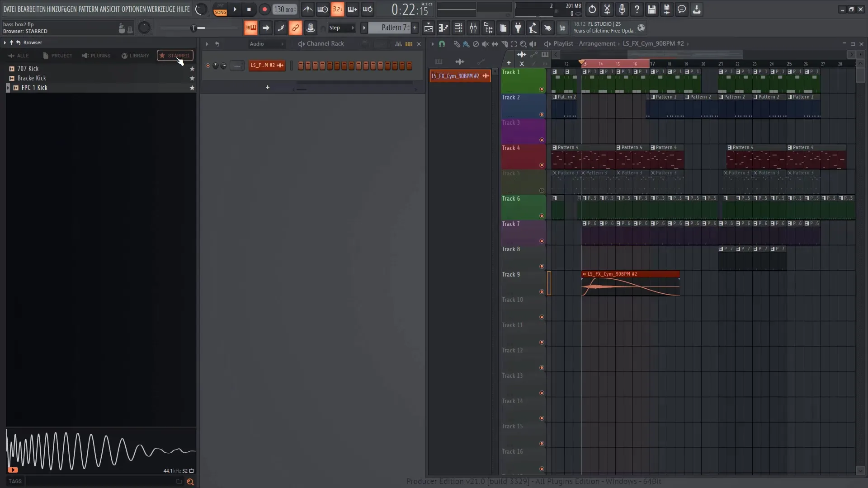Add a channel with the plus button
The width and height of the screenshot is (868, 488).
268,87
